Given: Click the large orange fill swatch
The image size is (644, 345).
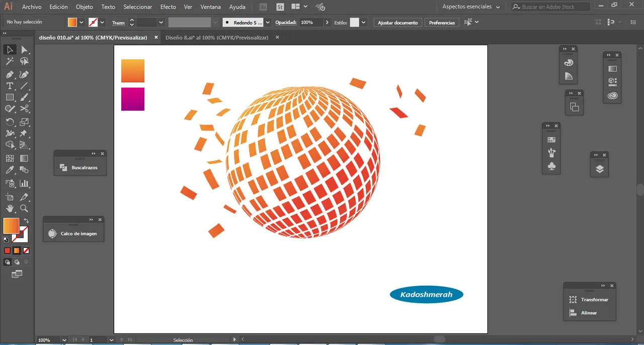Looking at the screenshot, I should pyautogui.click(x=11, y=226).
